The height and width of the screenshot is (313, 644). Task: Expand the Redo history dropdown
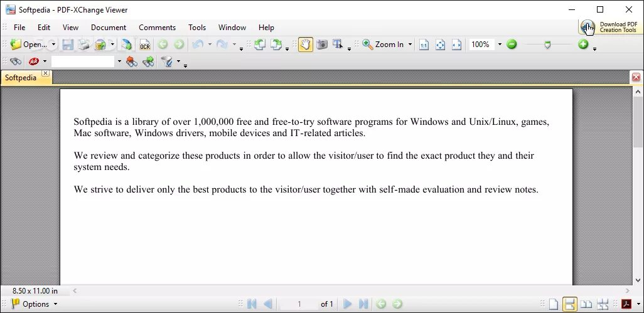[234, 45]
